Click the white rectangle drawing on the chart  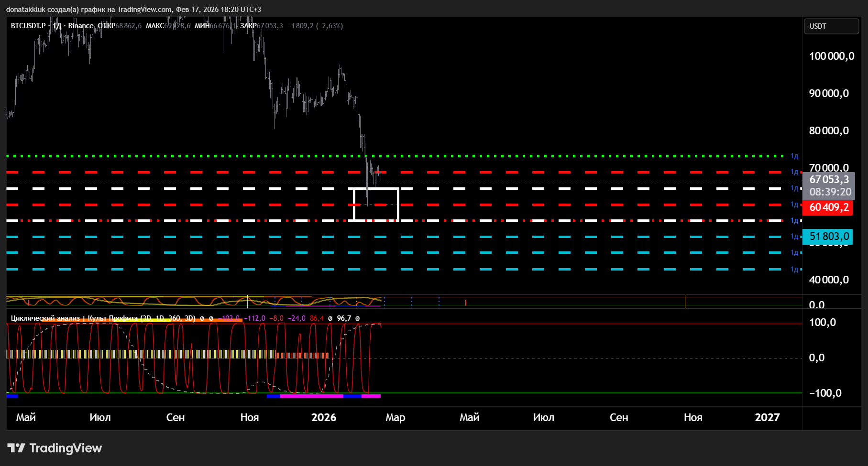click(398, 205)
